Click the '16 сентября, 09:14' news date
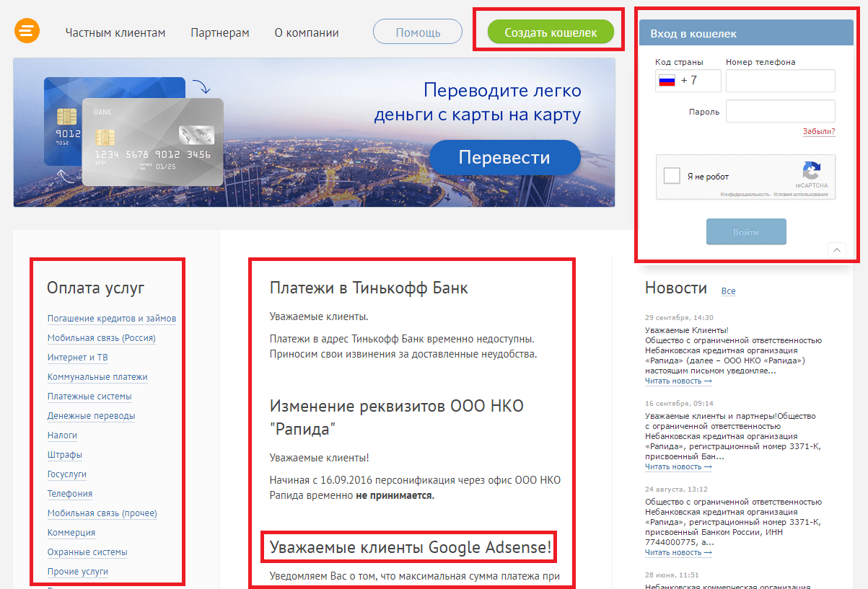This screenshot has width=868, height=589. [x=679, y=403]
